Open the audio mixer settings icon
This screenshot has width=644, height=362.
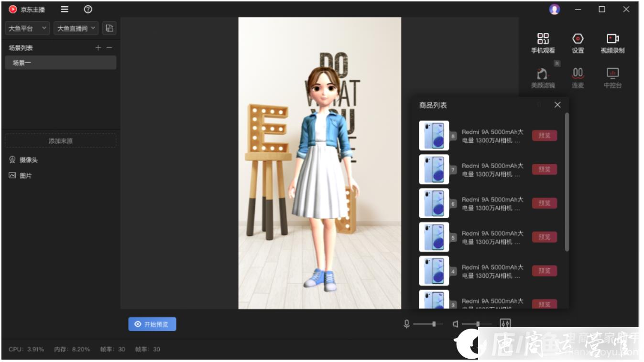tap(505, 324)
